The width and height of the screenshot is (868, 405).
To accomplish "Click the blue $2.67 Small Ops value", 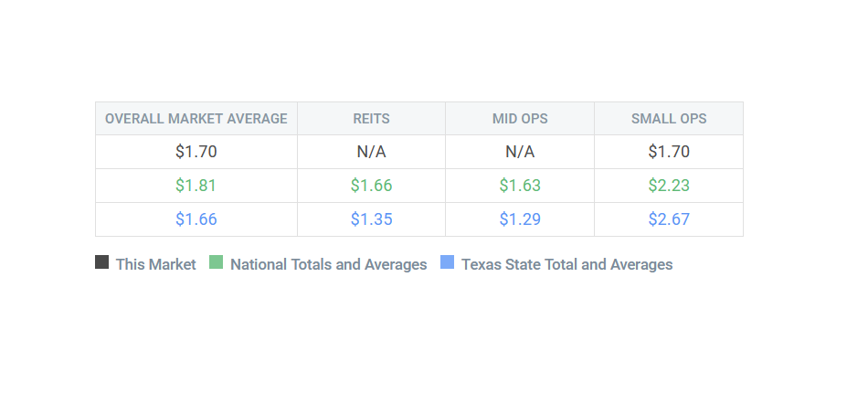I will coord(669,219).
